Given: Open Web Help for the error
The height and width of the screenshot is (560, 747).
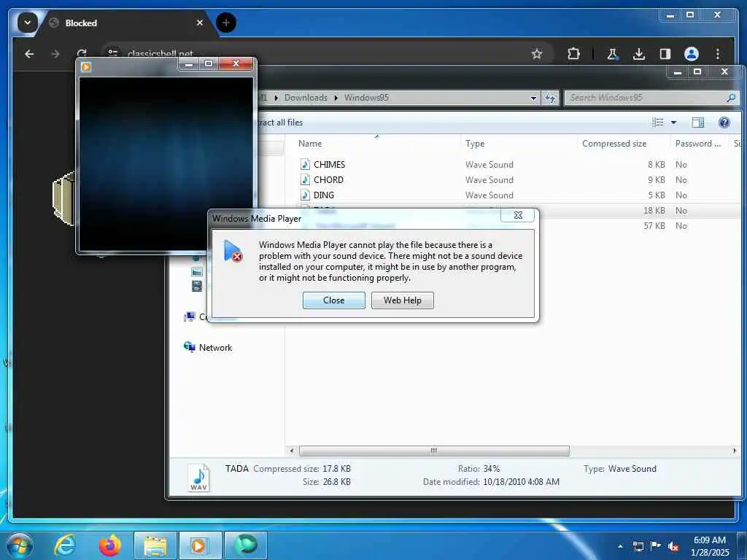Looking at the screenshot, I should click(x=403, y=300).
